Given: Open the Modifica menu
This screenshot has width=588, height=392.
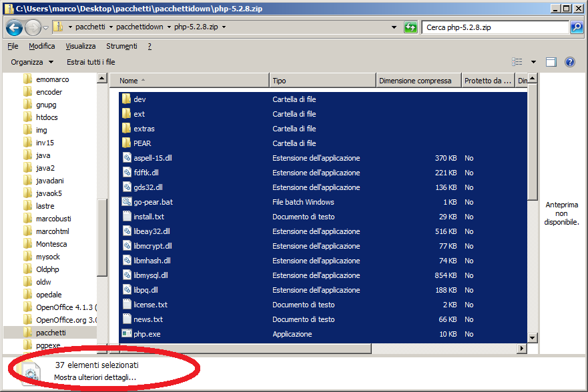Looking at the screenshot, I should click(x=42, y=46).
